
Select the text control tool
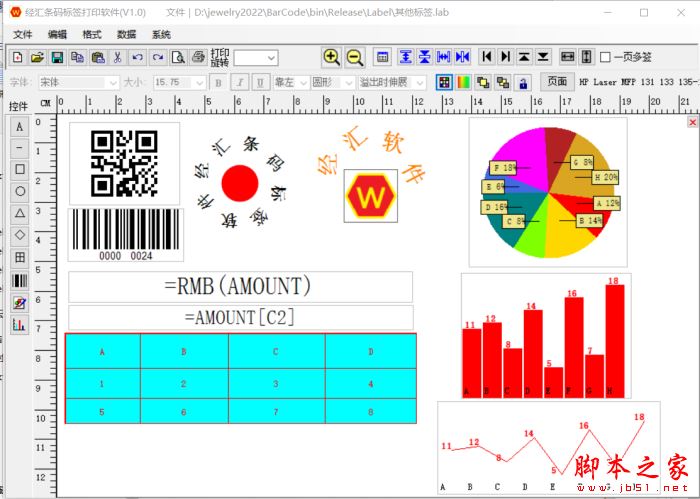20,127
